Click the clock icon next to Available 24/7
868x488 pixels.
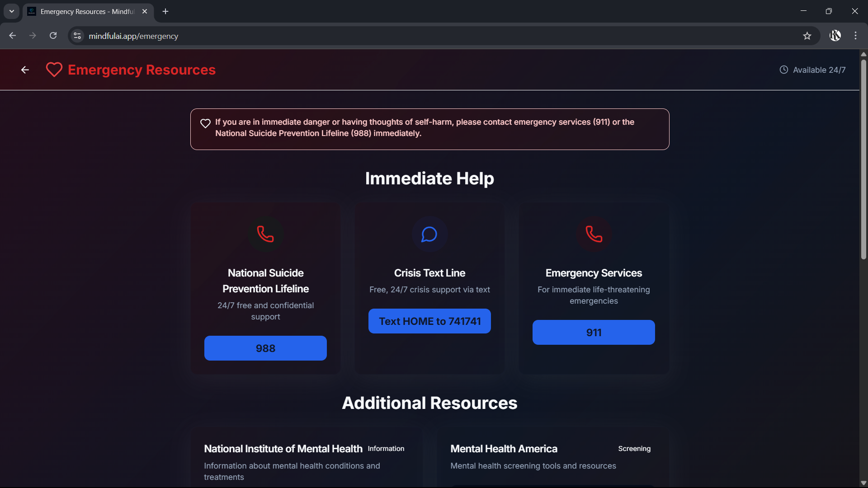pyautogui.click(x=784, y=70)
